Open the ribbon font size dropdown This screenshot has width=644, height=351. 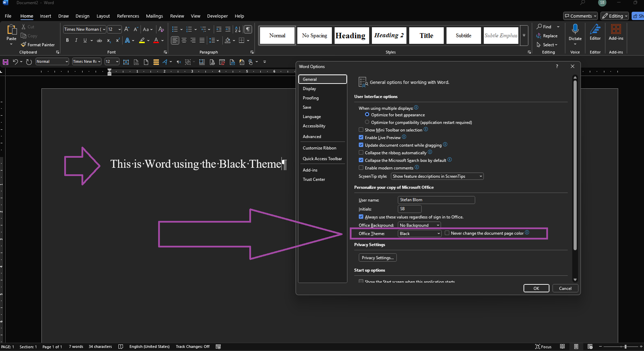click(119, 29)
